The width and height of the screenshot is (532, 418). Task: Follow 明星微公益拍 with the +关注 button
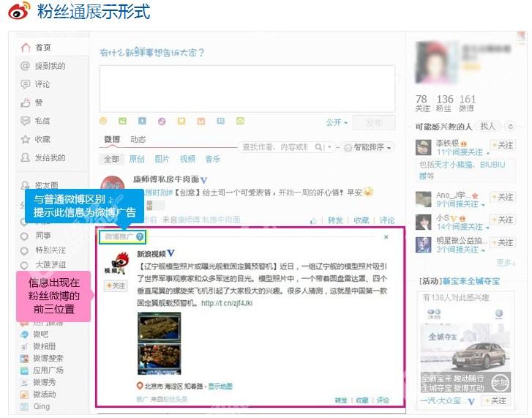click(503, 242)
